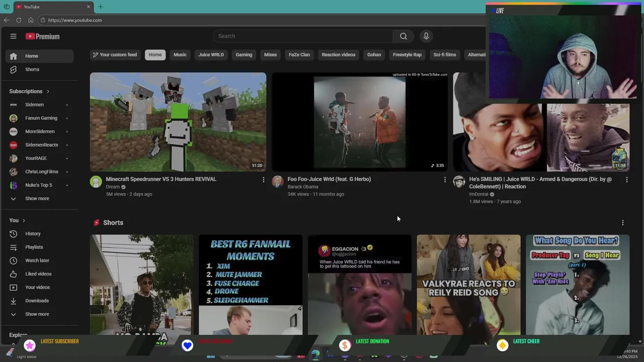Image resolution: width=644 pixels, height=362 pixels.
Task: Select the Gohan filter chip
Action: (x=374, y=55)
